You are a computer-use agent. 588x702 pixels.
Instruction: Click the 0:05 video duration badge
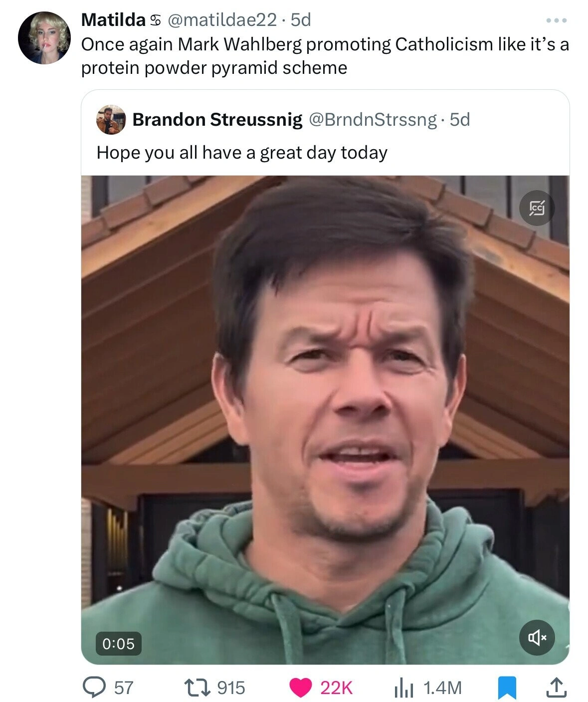point(119,643)
